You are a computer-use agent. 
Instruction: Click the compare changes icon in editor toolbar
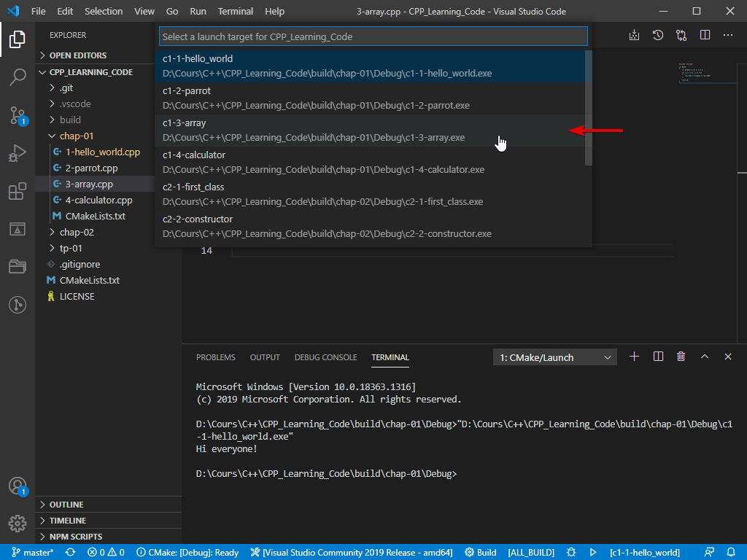[x=681, y=35]
